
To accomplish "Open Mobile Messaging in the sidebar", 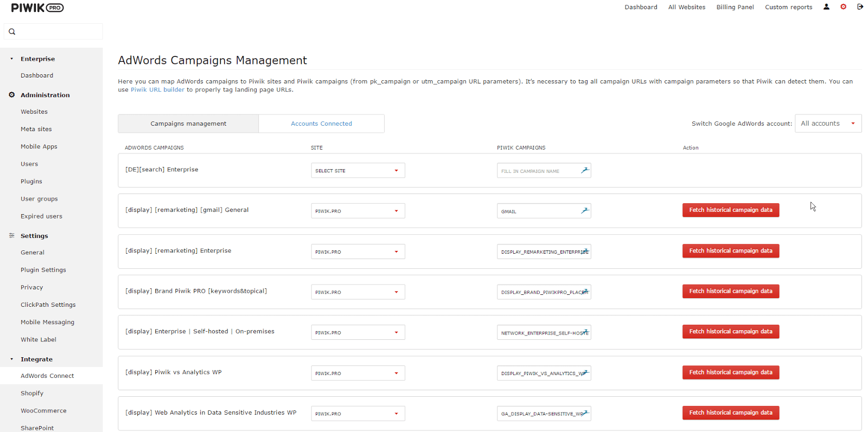I will [x=48, y=322].
